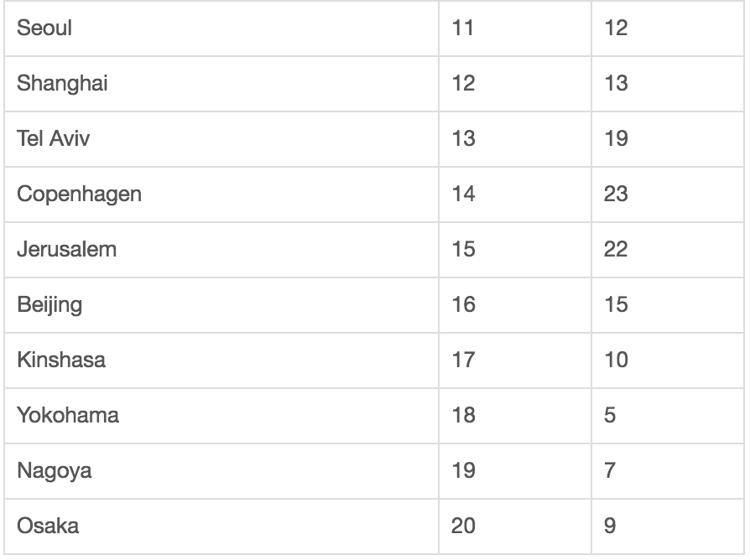Select the Yokohama table cell

point(68,416)
